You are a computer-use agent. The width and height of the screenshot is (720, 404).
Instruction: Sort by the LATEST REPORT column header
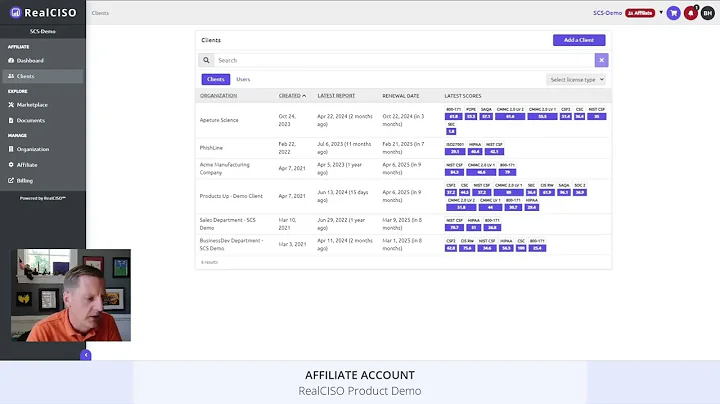pos(336,95)
